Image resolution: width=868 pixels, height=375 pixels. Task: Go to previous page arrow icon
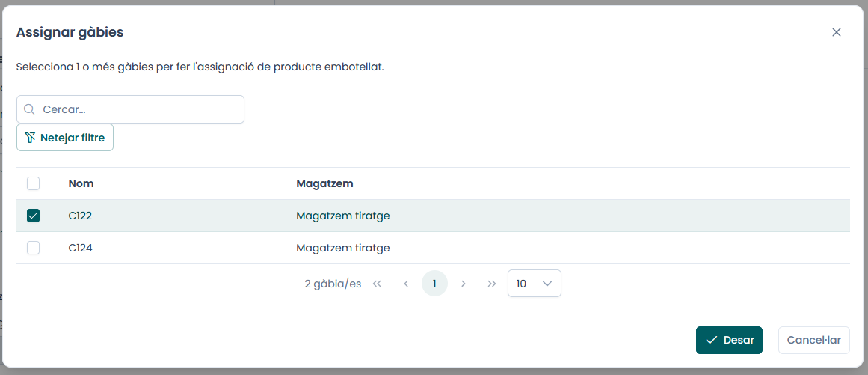406,284
